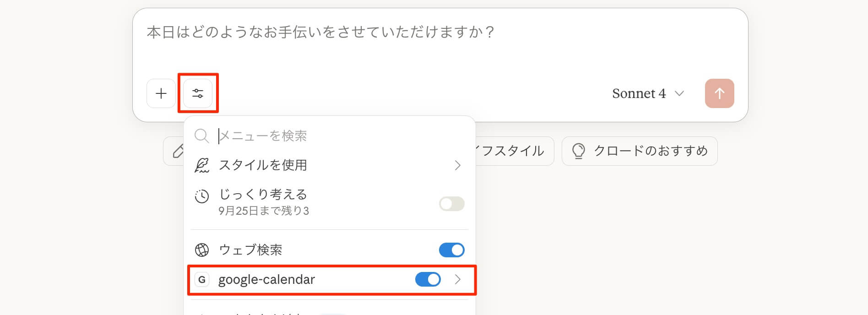Enable the じっくり考える toggle

tap(451, 204)
